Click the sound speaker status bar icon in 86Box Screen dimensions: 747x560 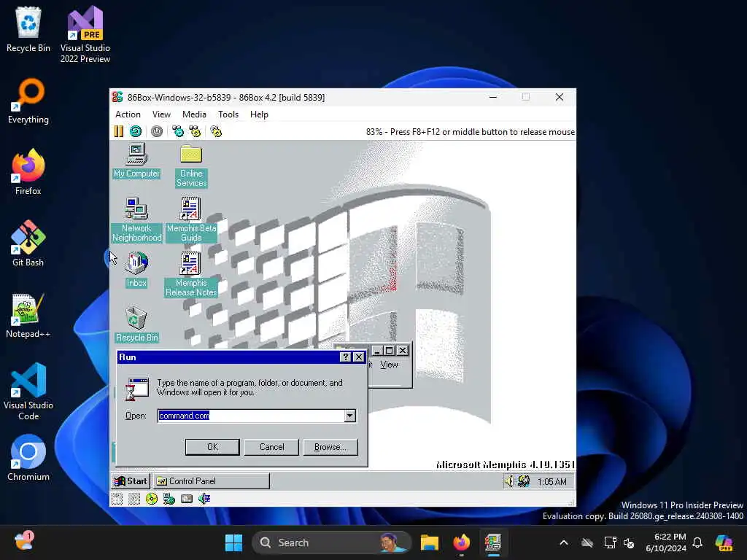(204, 499)
